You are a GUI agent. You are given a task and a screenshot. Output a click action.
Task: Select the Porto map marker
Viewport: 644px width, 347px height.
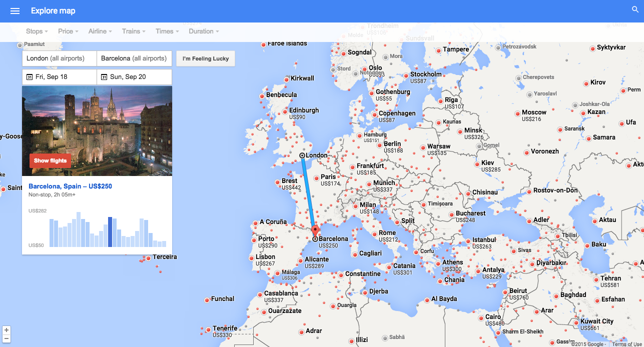[x=254, y=239]
